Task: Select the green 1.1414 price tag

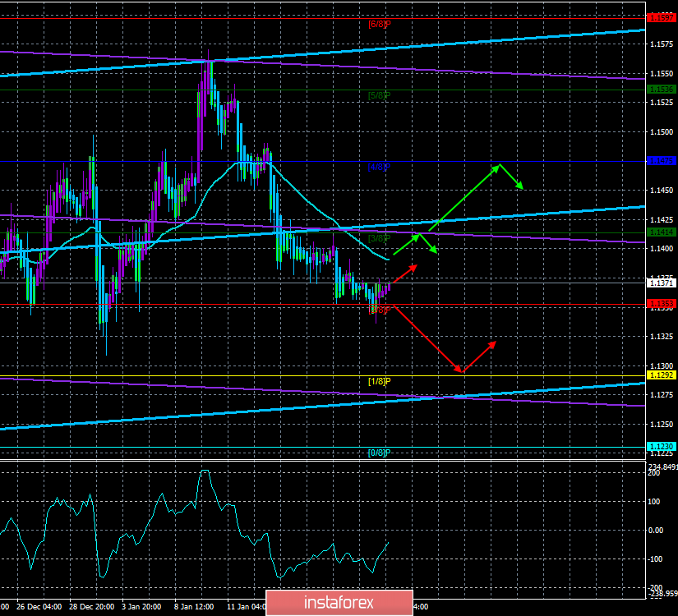Action: (x=662, y=232)
